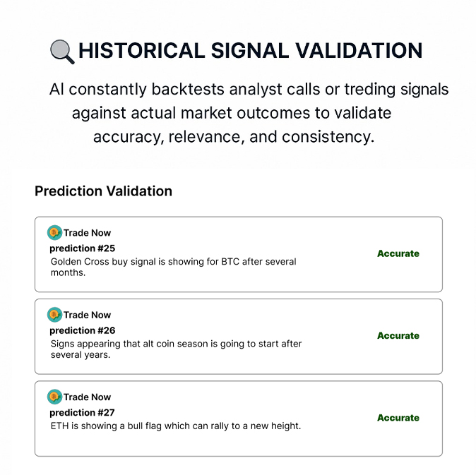Image resolution: width=476 pixels, height=475 pixels.
Task: Click the AI backtests description paragraph
Action: [x=249, y=113]
